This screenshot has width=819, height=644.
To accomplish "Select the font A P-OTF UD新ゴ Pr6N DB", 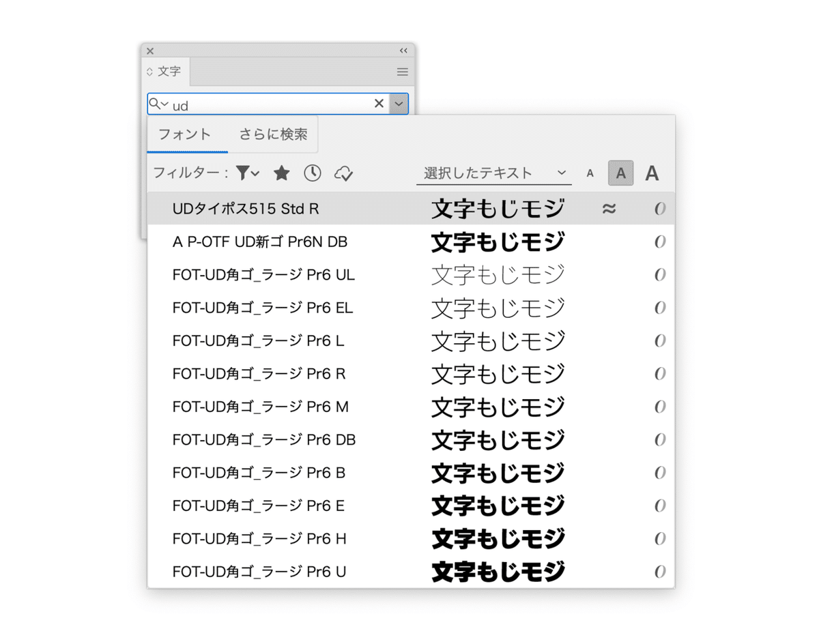I will (411, 241).
